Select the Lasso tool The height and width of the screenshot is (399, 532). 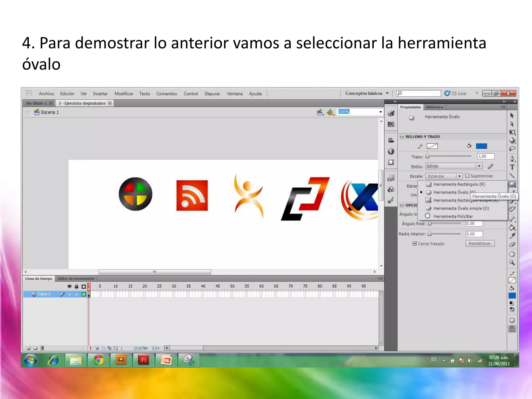pyautogui.click(x=512, y=149)
